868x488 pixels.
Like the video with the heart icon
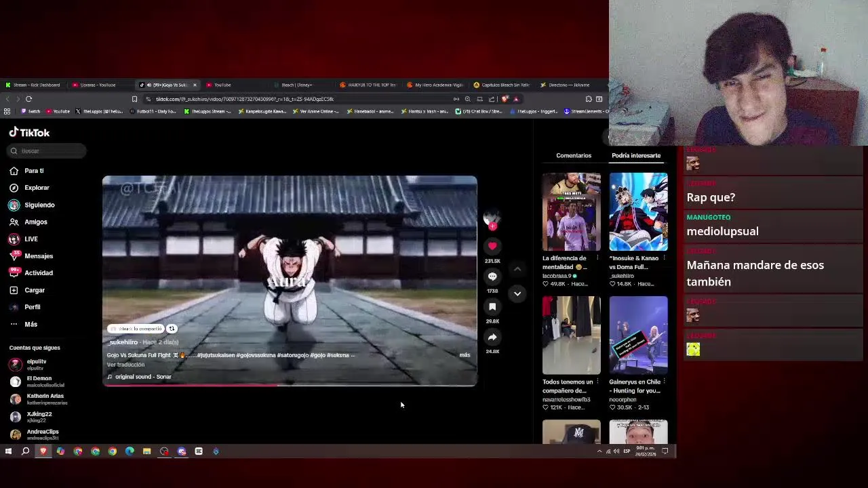point(492,246)
